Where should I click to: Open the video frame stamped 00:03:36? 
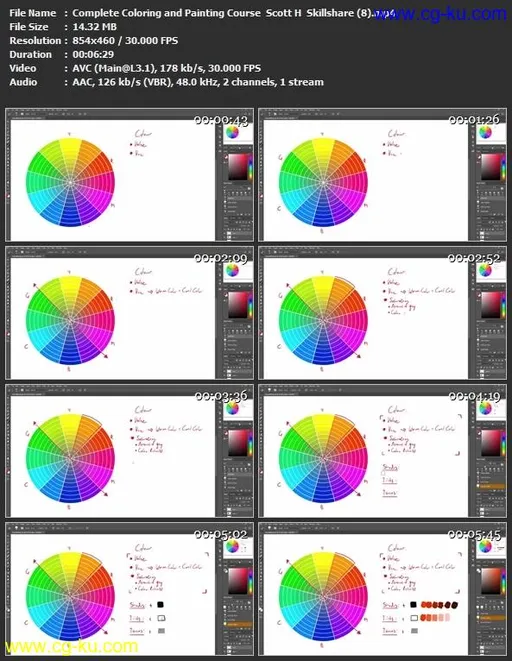pyautogui.click(x=129, y=451)
